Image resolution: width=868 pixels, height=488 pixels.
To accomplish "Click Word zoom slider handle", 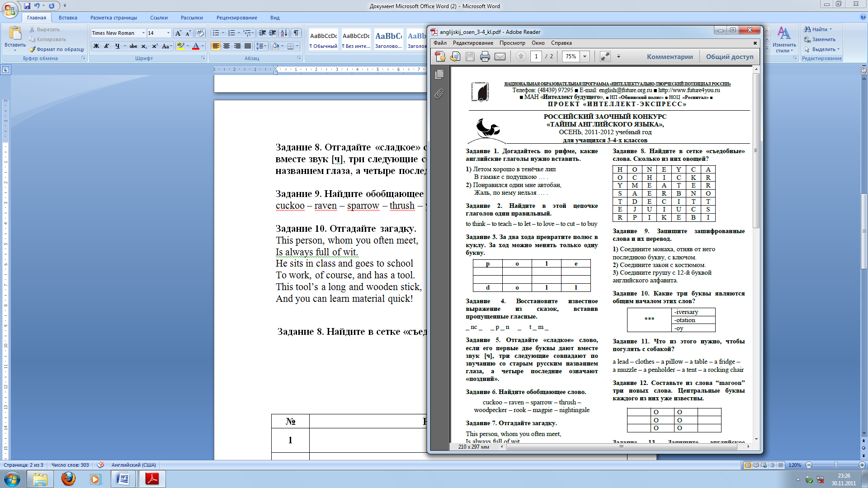I will coord(835,465).
